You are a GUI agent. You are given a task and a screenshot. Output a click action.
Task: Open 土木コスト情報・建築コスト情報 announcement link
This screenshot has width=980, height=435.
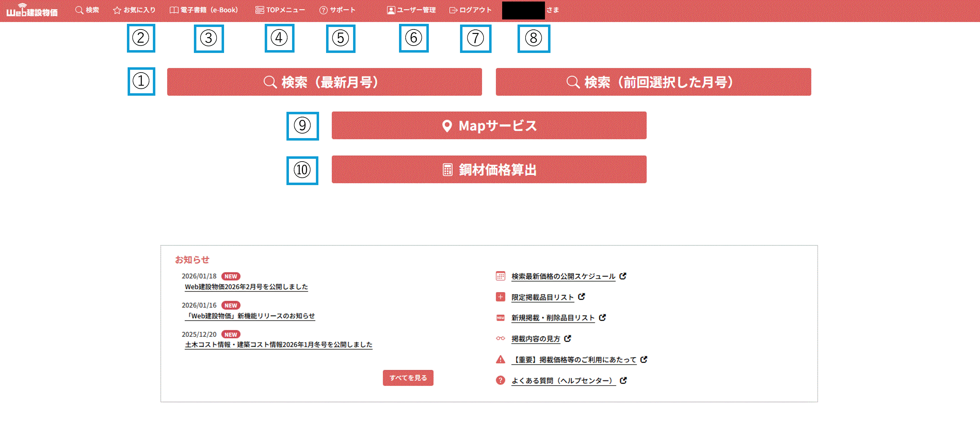(x=278, y=345)
